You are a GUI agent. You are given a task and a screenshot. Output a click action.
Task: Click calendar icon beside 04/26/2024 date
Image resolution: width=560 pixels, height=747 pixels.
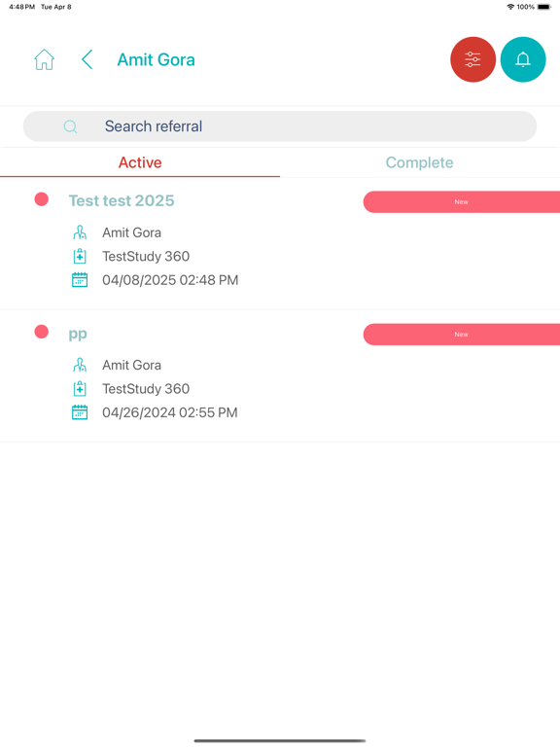point(80,412)
